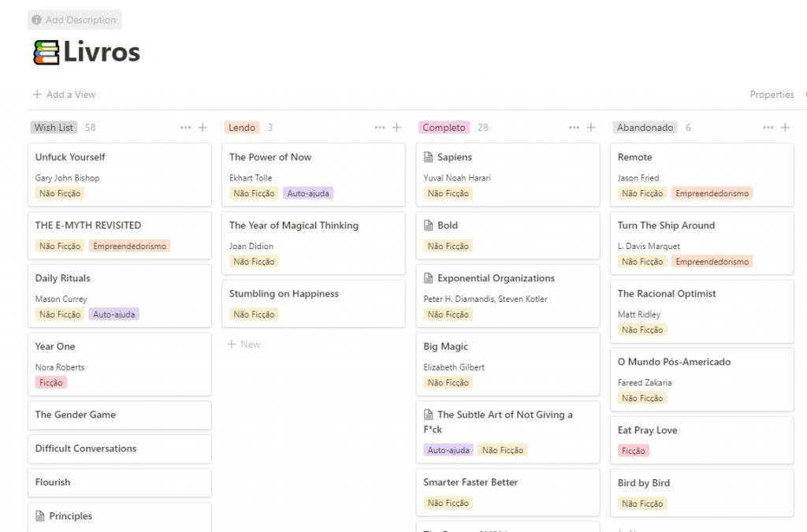
Task: Click the page icon on Exponential Organizations
Action: tap(428, 278)
